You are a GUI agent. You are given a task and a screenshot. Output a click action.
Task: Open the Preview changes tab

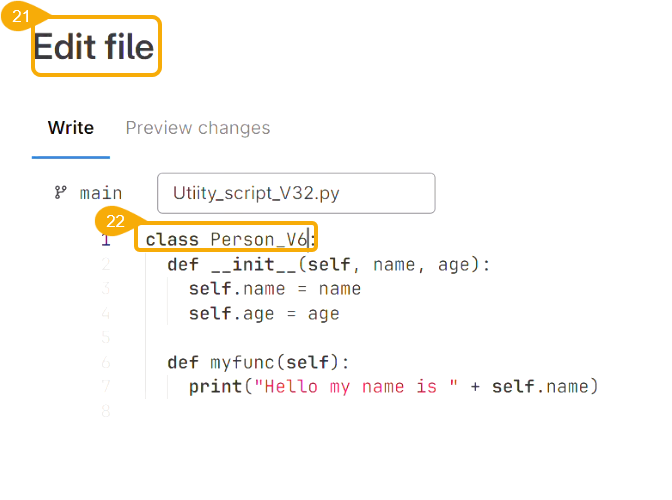click(197, 128)
